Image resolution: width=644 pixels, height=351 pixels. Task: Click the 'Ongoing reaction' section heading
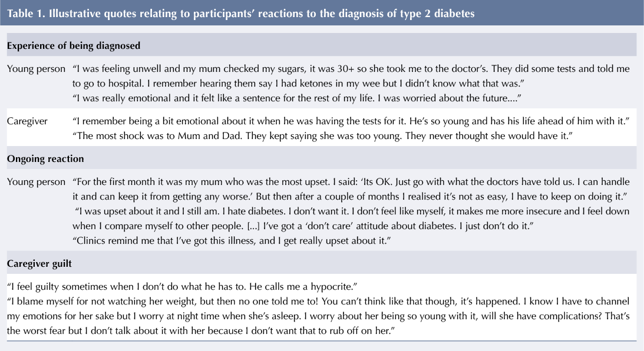click(x=45, y=159)
